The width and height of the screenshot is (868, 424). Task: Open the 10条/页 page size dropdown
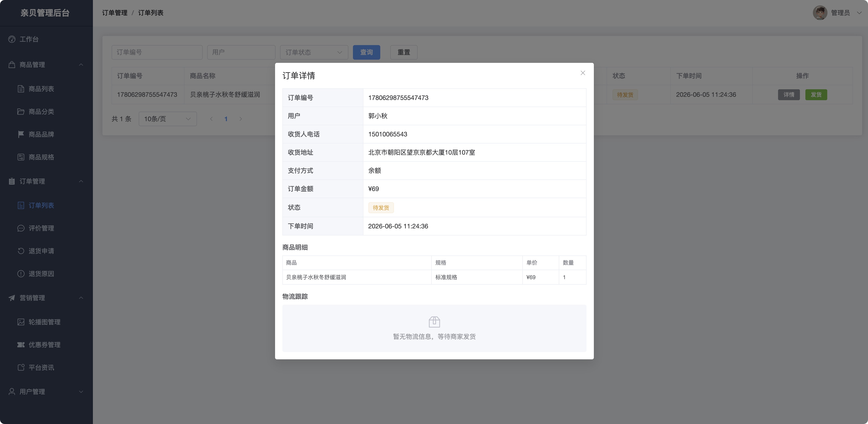point(167,119)
